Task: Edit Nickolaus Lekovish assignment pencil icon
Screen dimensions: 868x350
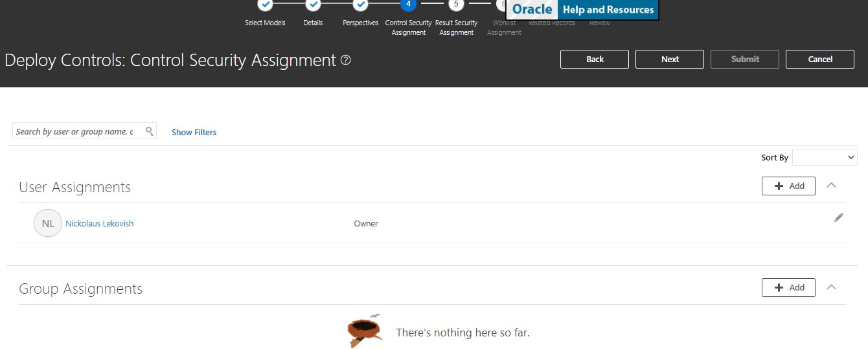Action: 839,217
